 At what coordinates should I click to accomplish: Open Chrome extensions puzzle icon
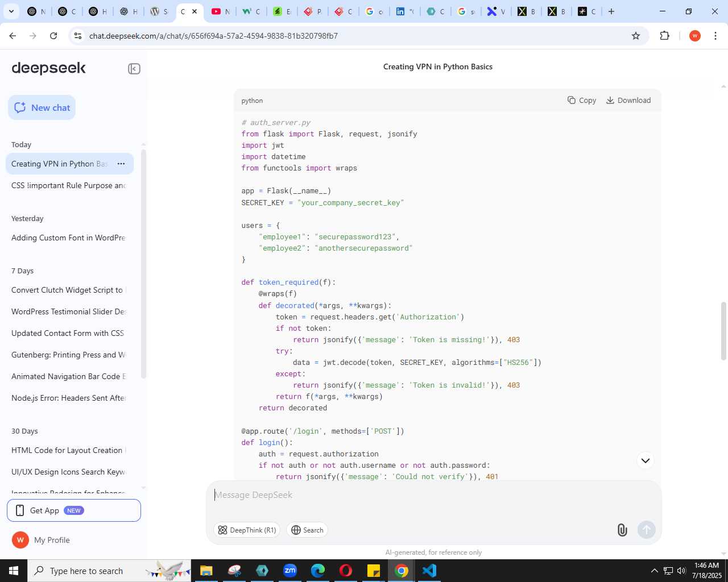tap(665, 36)
